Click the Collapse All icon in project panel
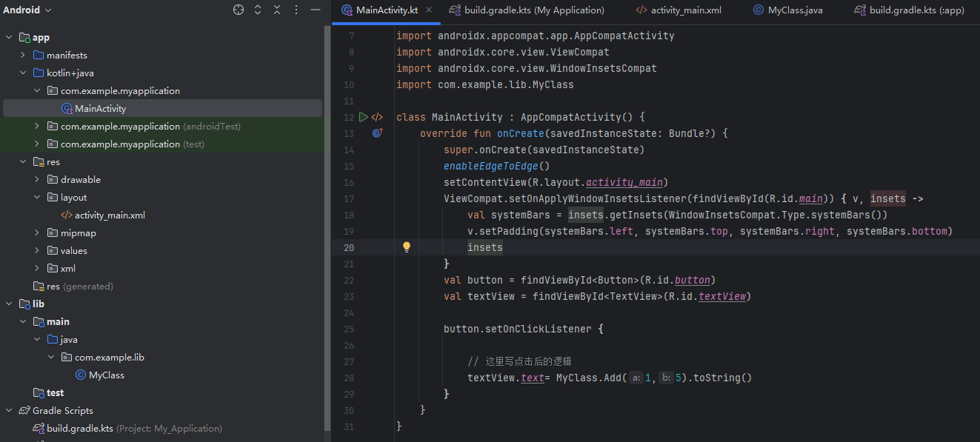This screenshot has width=980, height=442. pos(277,10)
